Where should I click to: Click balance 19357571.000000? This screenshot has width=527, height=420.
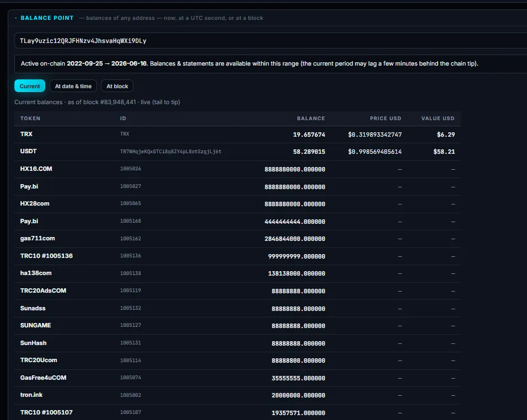coord(298,413)
